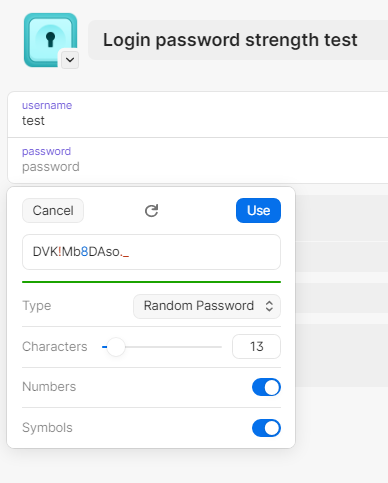This screenshot has width=388, height=483.
Task: Click the purple password field label
Action: coord(46,151)
